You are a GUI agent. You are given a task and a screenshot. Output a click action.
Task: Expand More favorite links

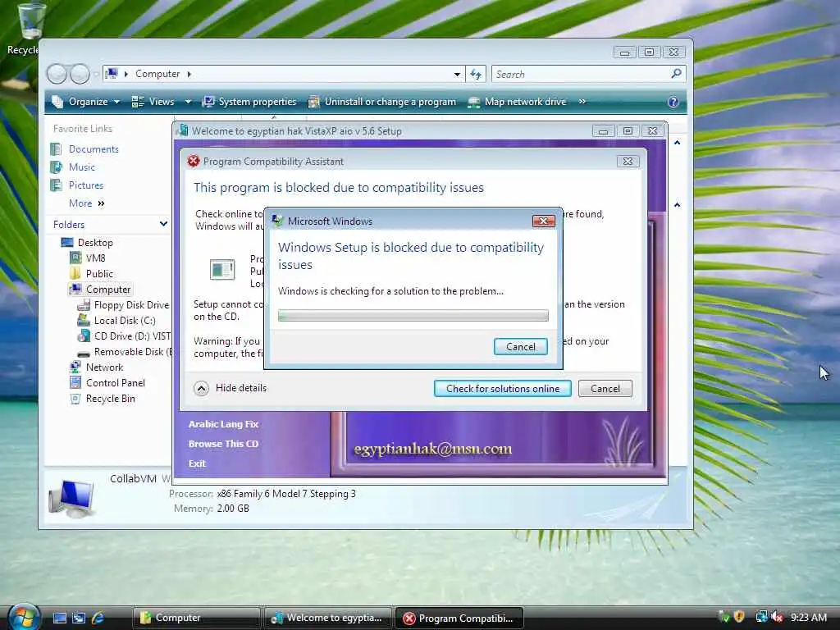coord(87,203)
